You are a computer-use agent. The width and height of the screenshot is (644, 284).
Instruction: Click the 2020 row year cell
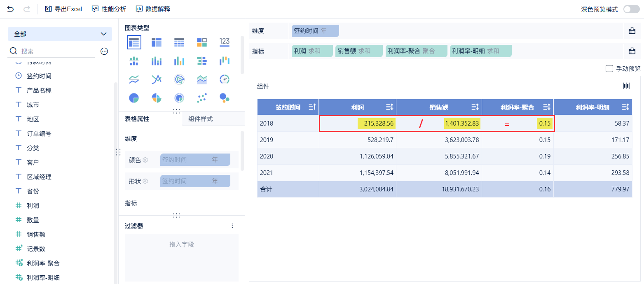point(288,156)
